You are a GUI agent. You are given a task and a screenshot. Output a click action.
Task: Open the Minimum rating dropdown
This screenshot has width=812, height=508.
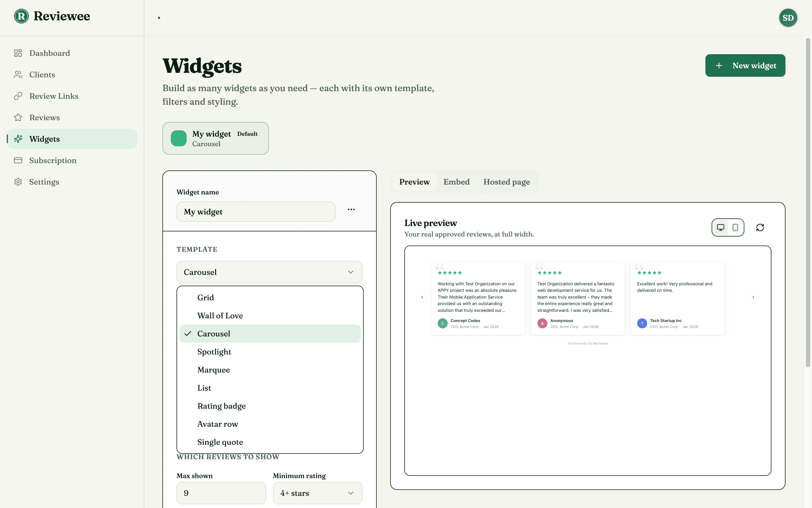[x=317, y=493]
